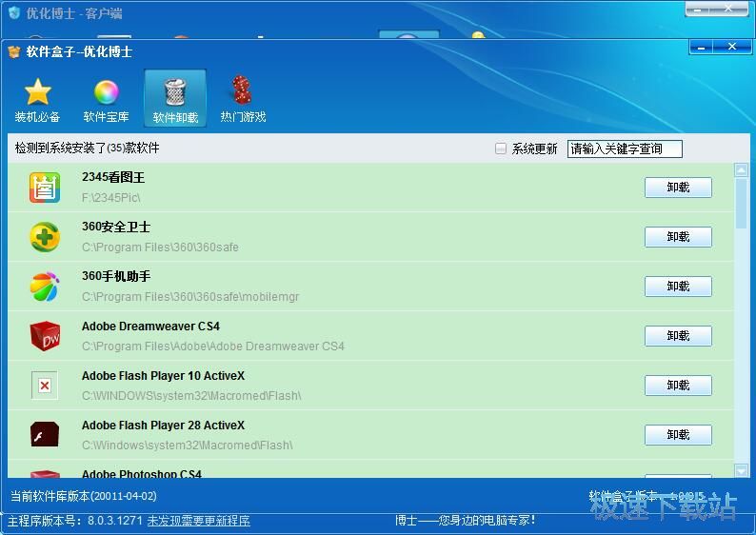756x535 pixels.
Task: Click the scrollbar down arrow
Action: (741, 470)
